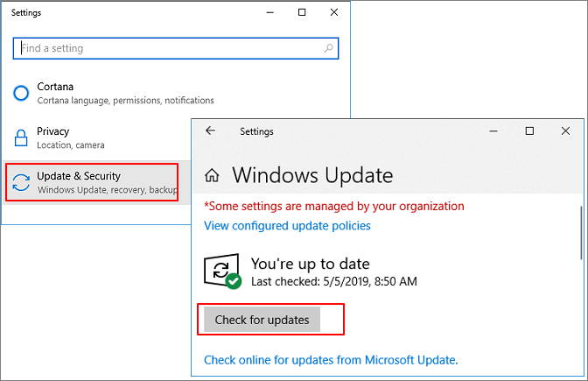Click the Update & Security sync arrows icon
The width and height of the screenshot is (588, 381).
click(x=22, y=182)
